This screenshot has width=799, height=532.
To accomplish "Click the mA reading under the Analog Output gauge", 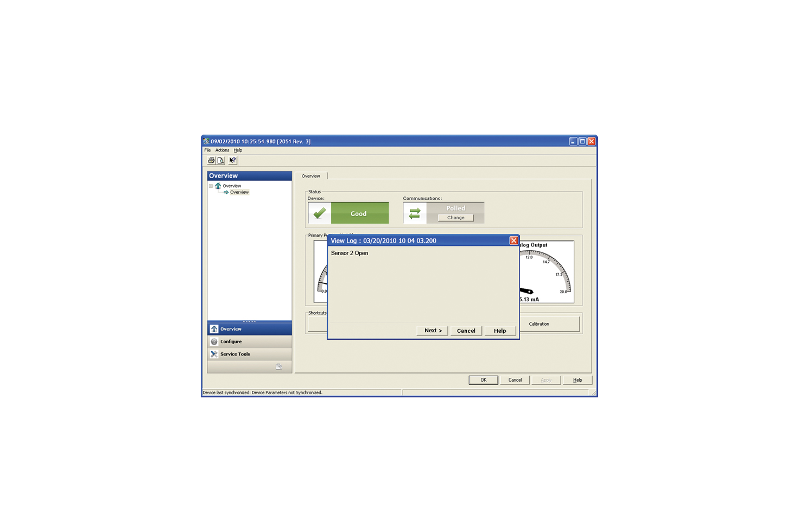I will 529,300.
